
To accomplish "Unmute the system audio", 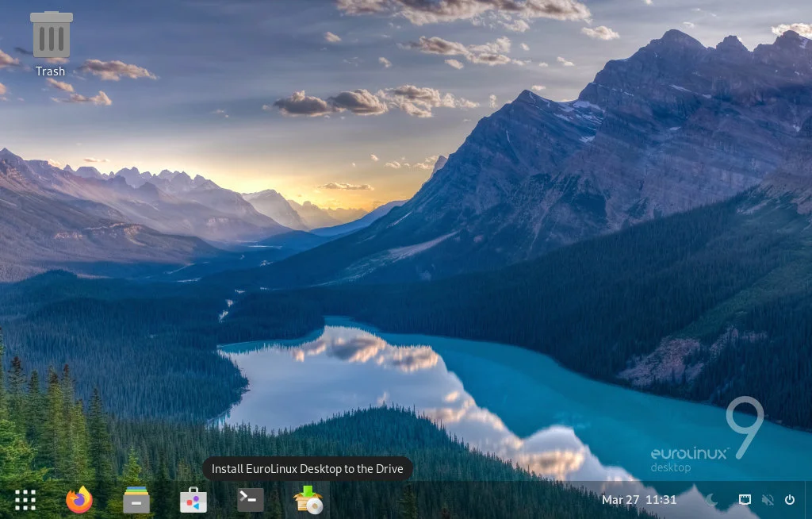I will [x=767, y=500].
